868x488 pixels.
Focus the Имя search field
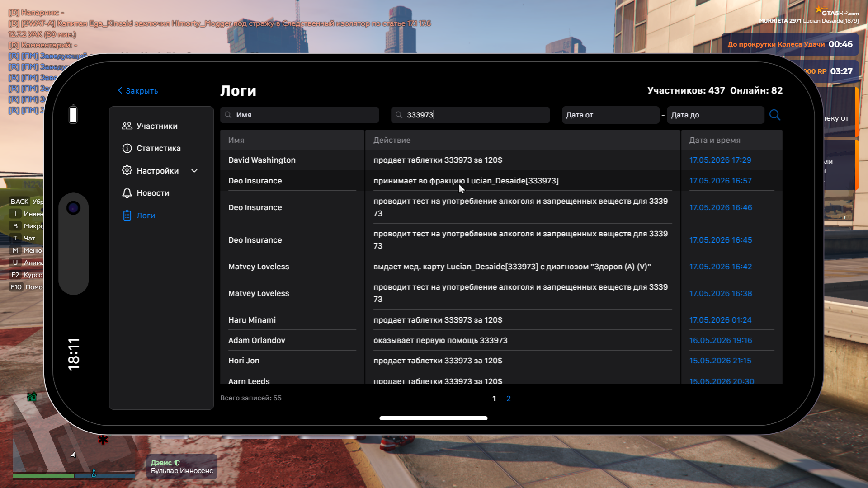300,115
